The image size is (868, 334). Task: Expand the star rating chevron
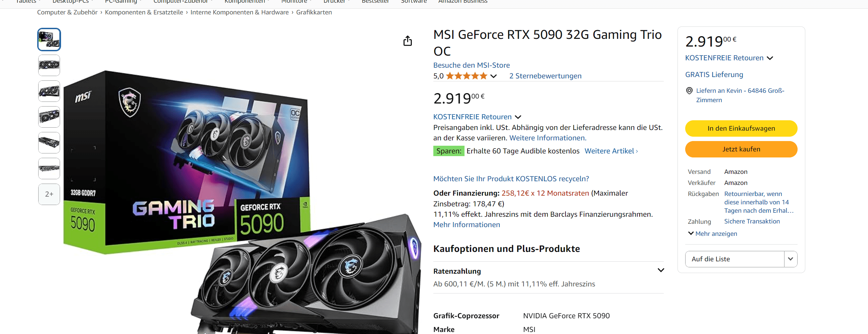[x=493, y=76]
